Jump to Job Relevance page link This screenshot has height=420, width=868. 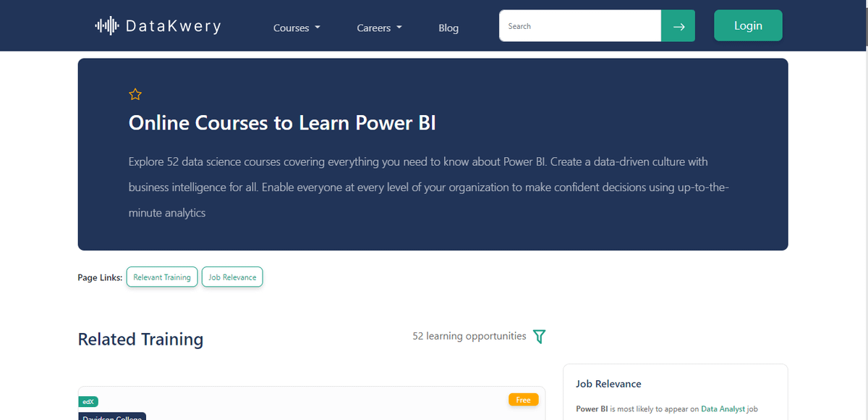232,277
